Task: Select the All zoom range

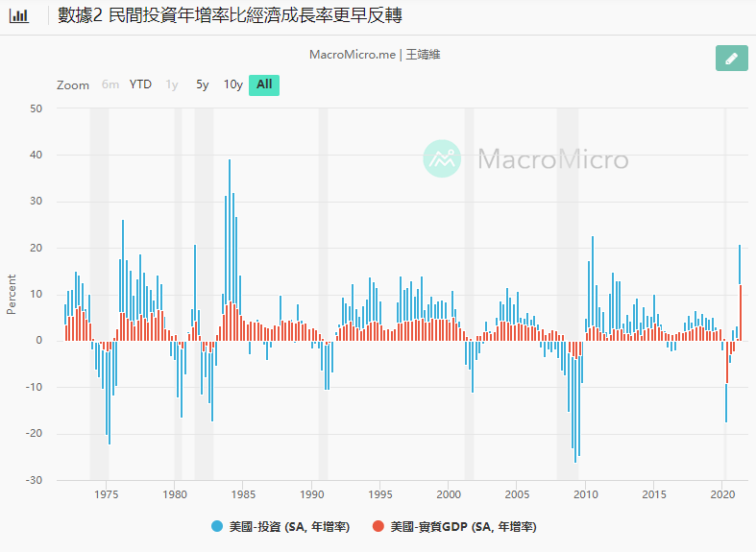Action: coord(264,84)
